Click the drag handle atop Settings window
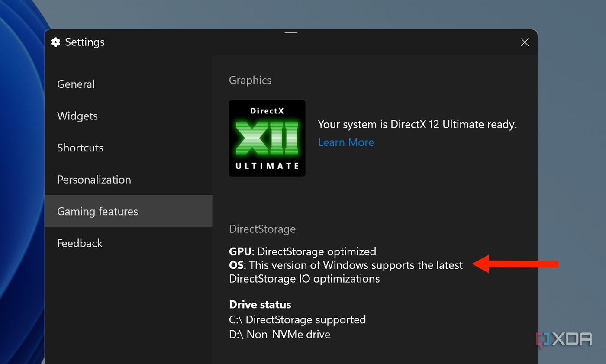 [x=291, y=32]
